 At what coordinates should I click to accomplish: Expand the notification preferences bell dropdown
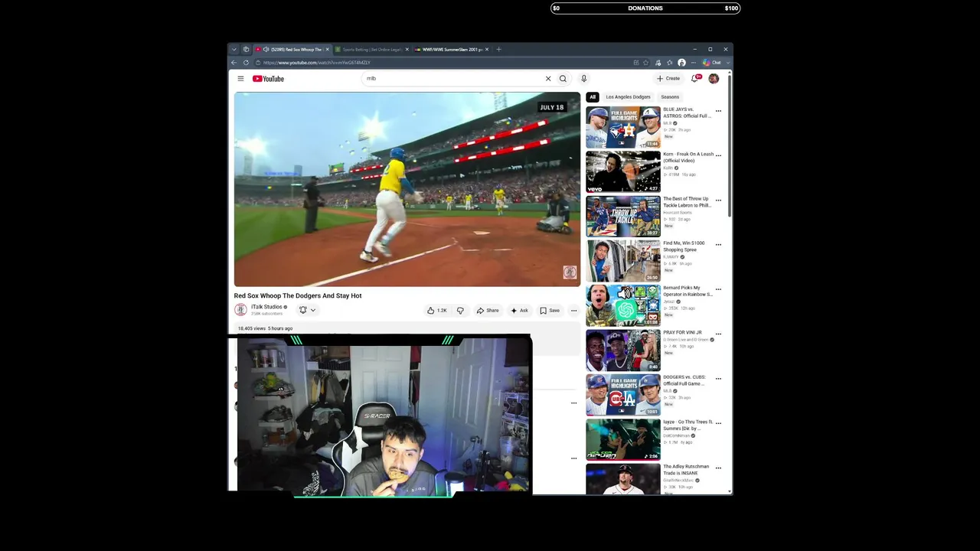click(307, 310)
